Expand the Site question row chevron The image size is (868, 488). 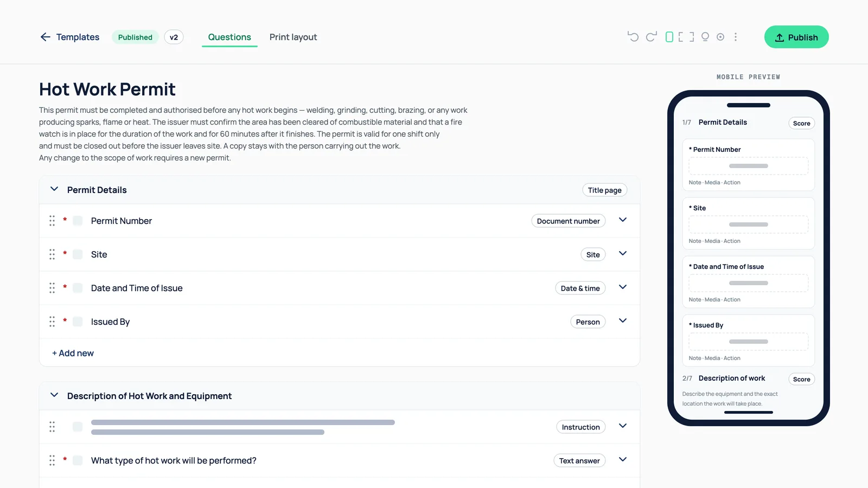coord(623,254)
